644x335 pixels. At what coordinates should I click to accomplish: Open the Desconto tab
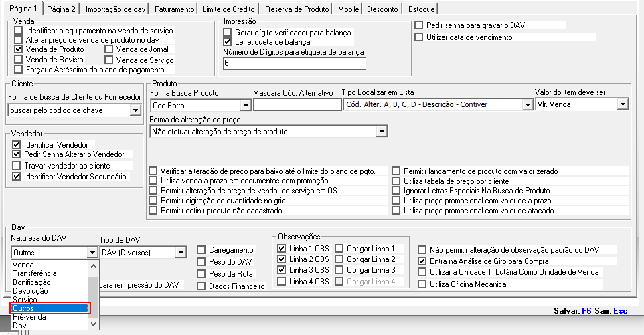pyautogui.click(x=382, y=9)
